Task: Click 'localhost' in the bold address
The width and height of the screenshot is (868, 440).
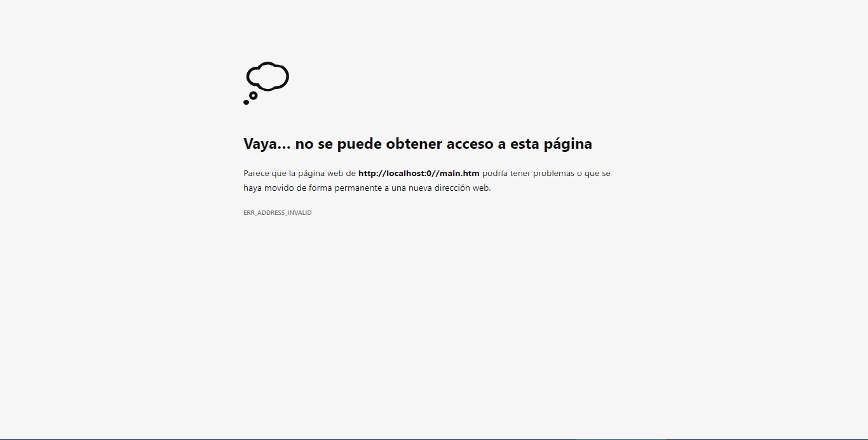Action: (x=405, y=174)
